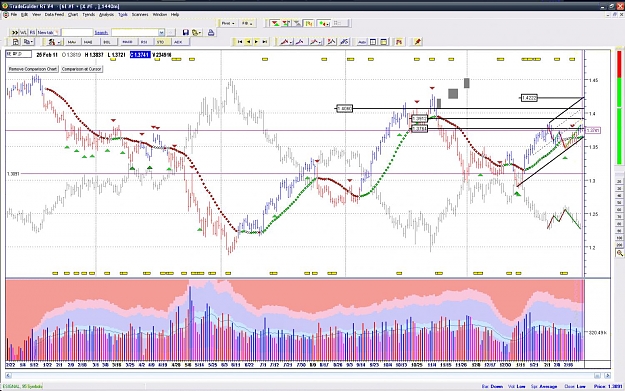Open the red trend line tool dropdown

286,42
